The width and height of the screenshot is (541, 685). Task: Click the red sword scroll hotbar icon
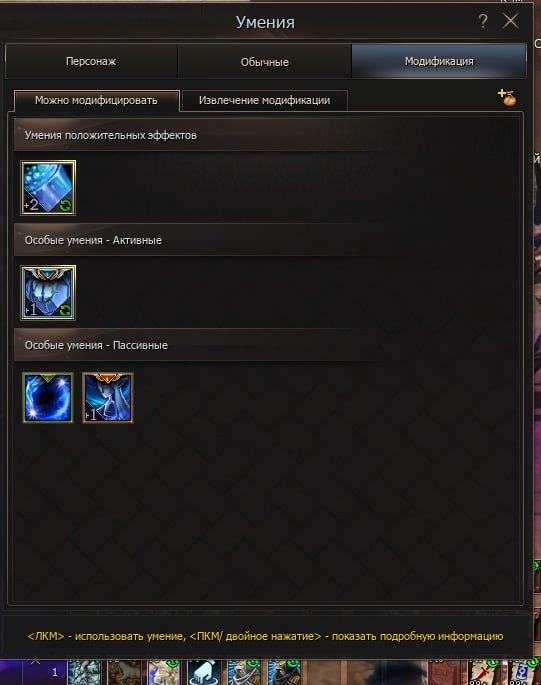484,673
